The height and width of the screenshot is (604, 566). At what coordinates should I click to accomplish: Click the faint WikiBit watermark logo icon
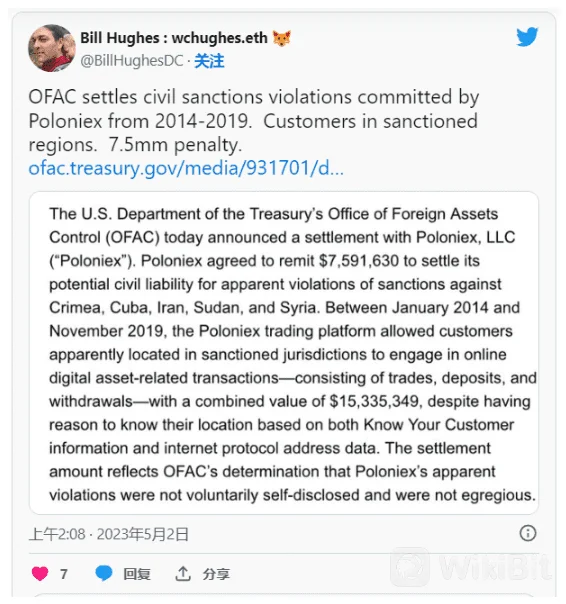[410, 567]
